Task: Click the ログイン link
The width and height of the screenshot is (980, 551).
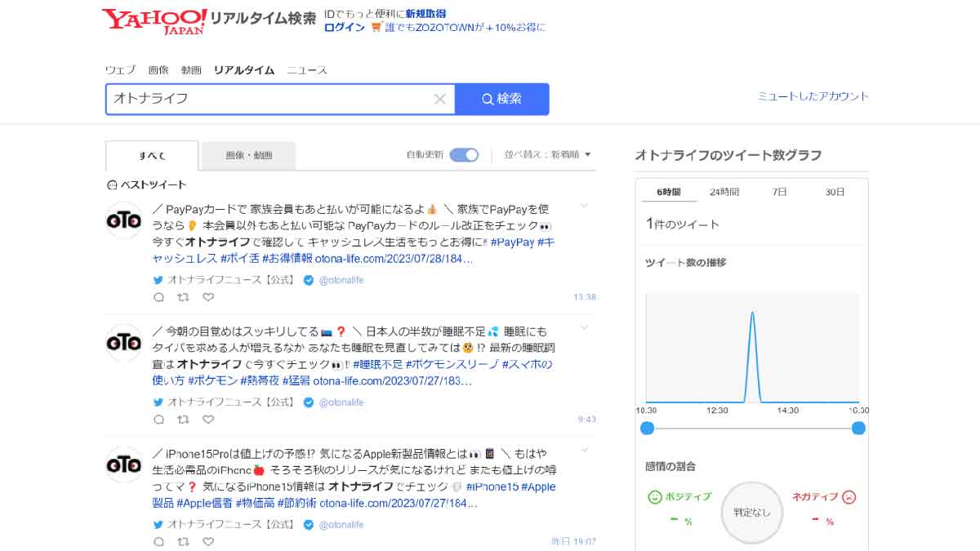Action: tap(345, 27)
